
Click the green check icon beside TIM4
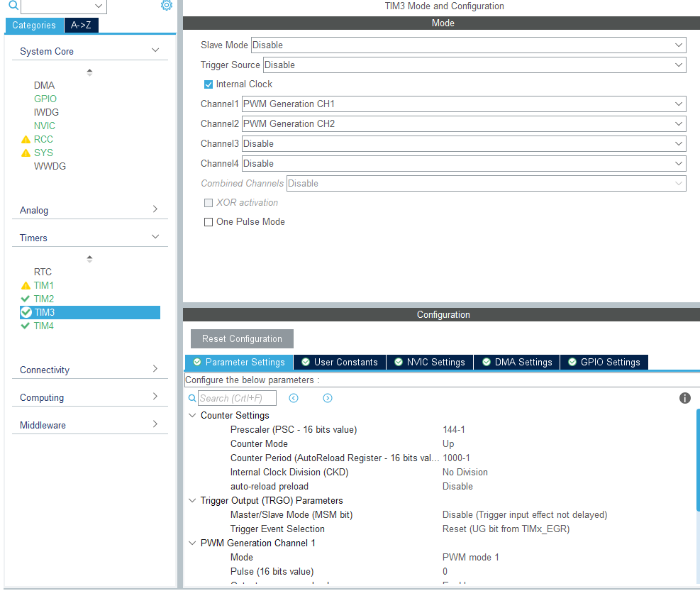(26, 326)
